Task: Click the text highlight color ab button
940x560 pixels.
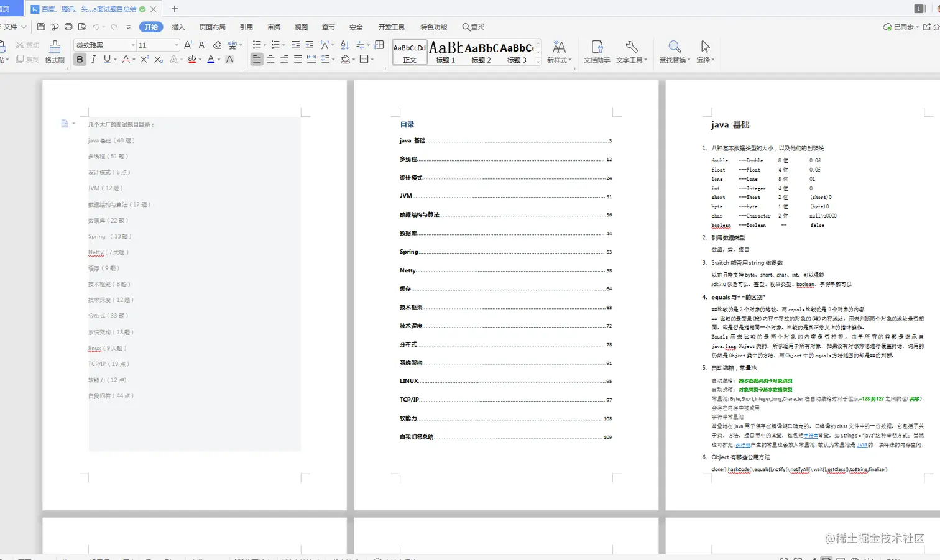Action: point(192,59)
